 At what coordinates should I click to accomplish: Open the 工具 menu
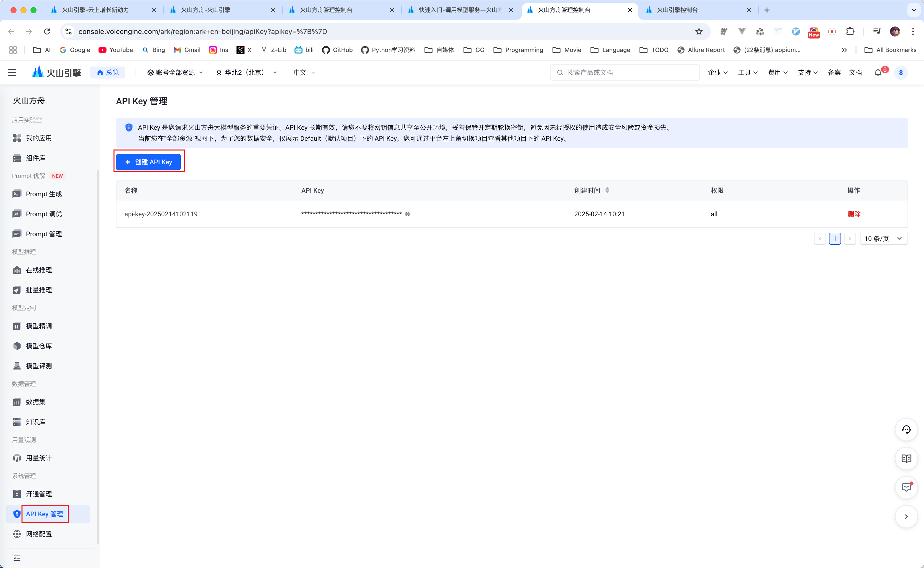coord(747,72)
